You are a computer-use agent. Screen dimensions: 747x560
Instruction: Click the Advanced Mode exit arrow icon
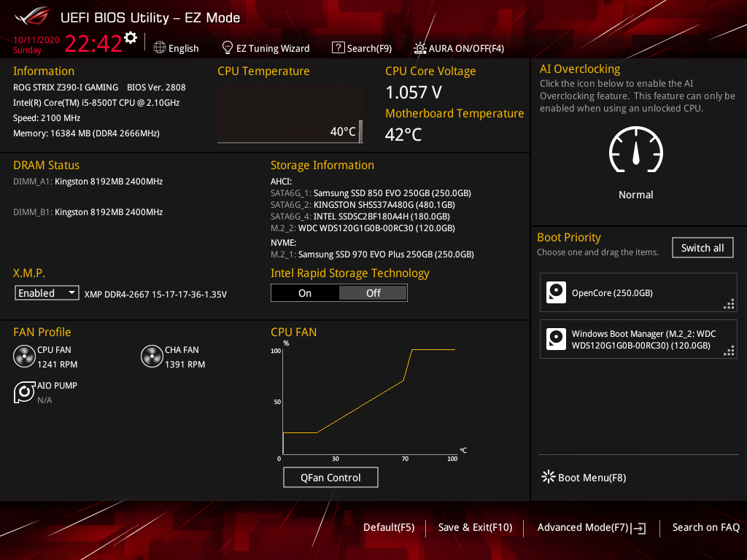pyautogui.click(x=638, y=528)
